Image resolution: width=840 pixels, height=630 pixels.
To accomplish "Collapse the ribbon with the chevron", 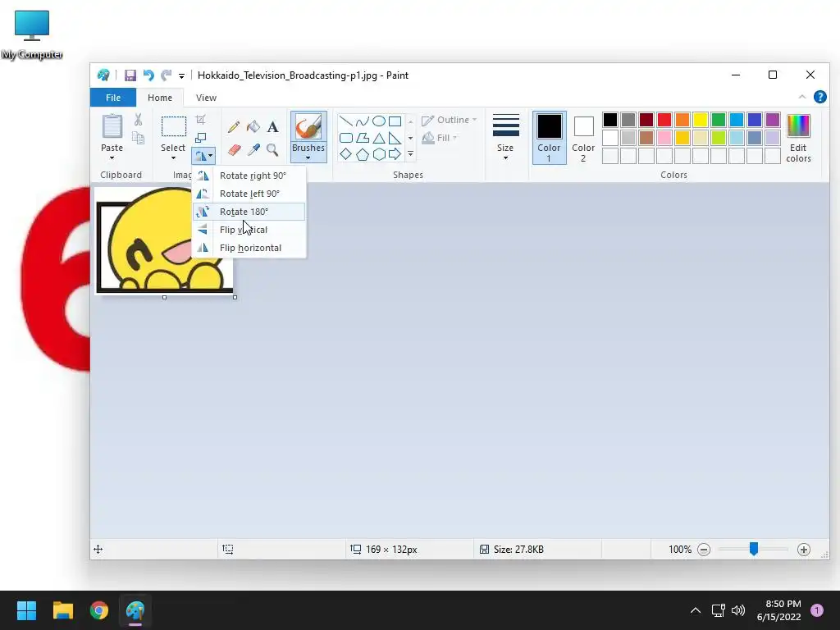I will pyautogui.click(x=802, y=97).
